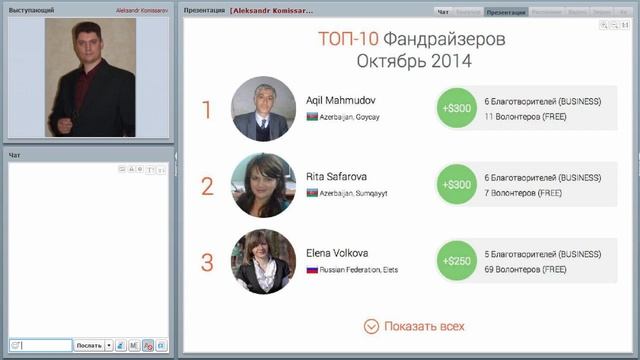This screenshot has width=640, height=360.
Task: Click the Azerbaijan flag under Aqil Mahmudov
Action: tap(312, 117)
